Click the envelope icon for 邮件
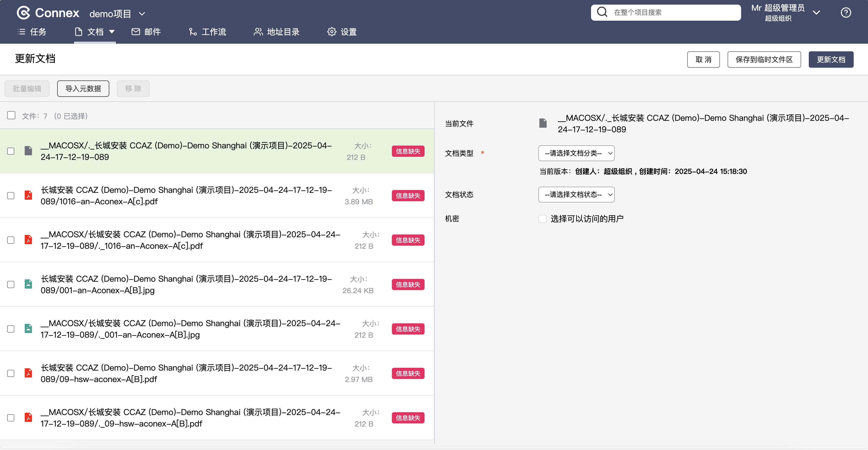Viewport: 868px width, 450px height. pyautogui.click(x=136, y=32)
